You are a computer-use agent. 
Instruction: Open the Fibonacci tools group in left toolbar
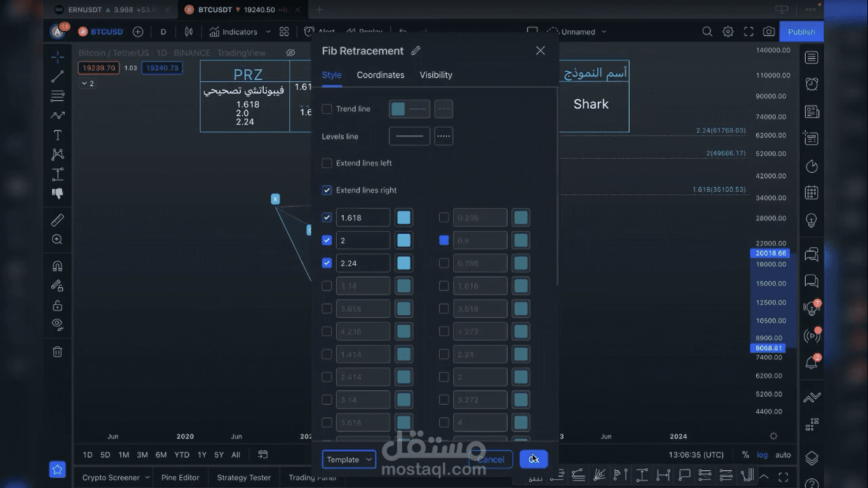coord(57,96)
